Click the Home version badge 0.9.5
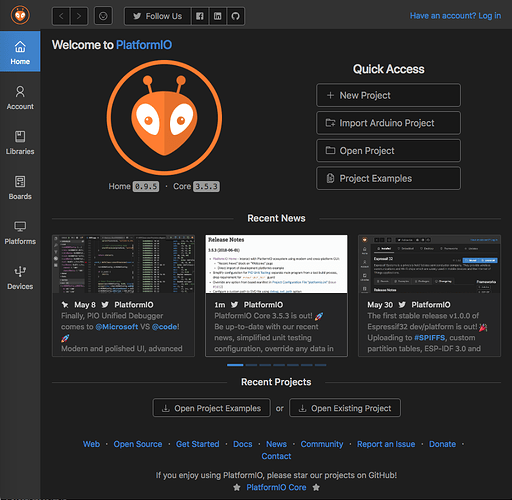 click(x=146, y=186)
